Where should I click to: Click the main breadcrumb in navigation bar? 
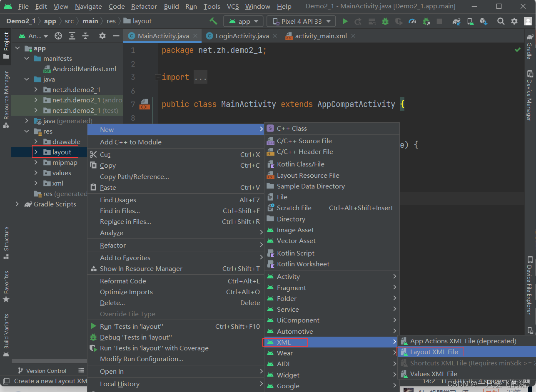click(x=90, y=21)
